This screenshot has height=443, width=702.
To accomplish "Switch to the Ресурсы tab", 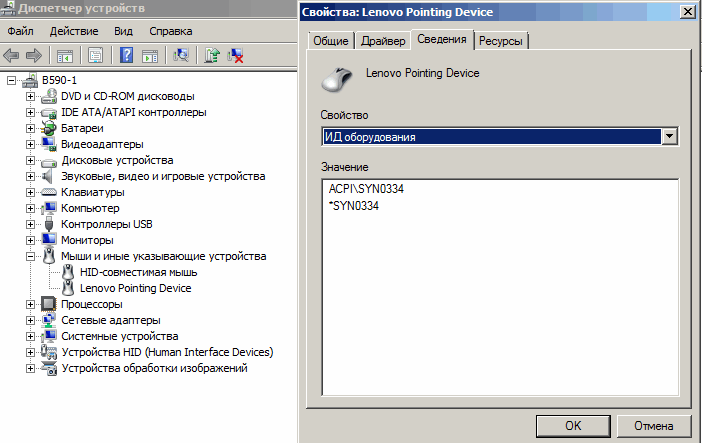I will (x=501, y=41).
